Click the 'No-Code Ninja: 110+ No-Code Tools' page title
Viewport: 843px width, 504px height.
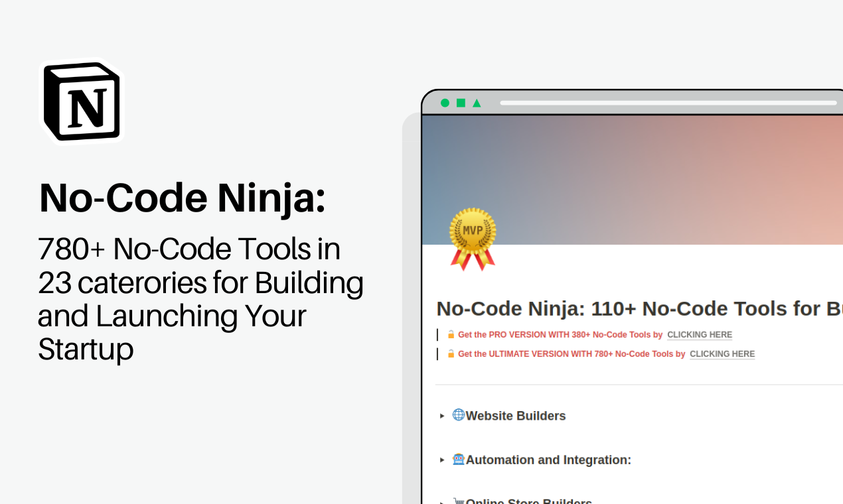[x=640, y=309]
